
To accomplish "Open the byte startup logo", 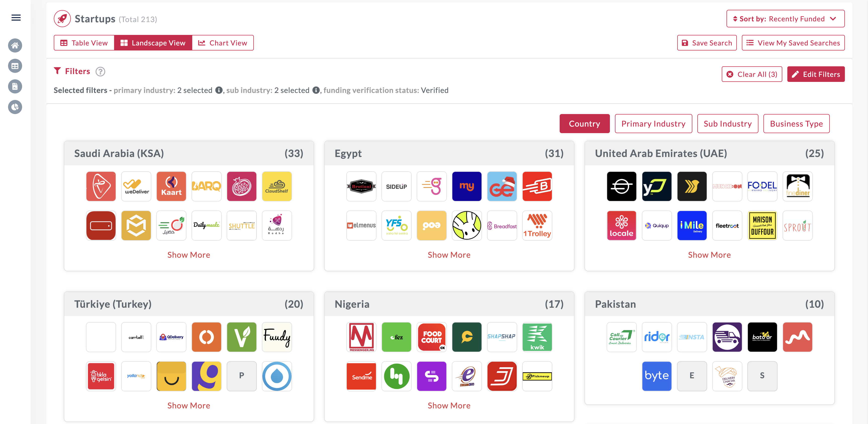I will click(x=657, y=376).
